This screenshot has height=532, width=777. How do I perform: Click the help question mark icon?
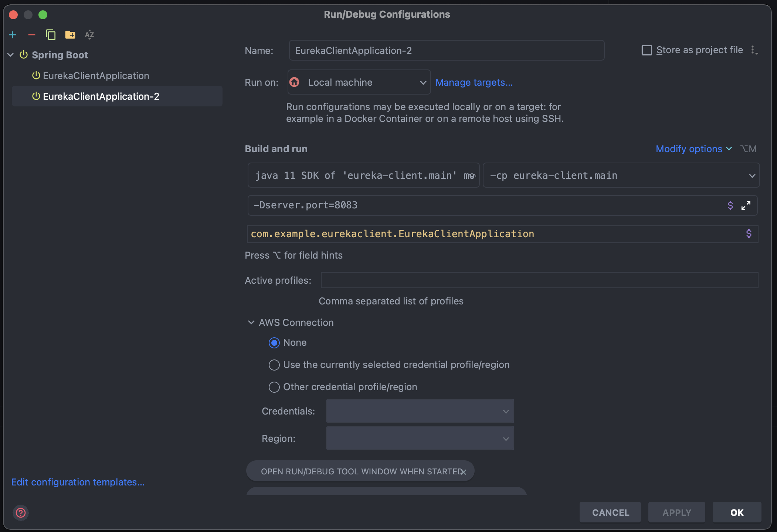tap(21, 512)
